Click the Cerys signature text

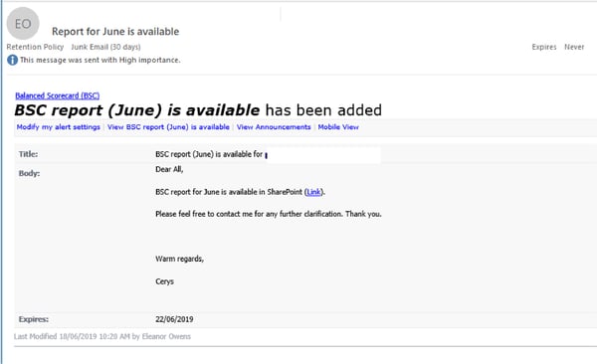pos(164,281)
